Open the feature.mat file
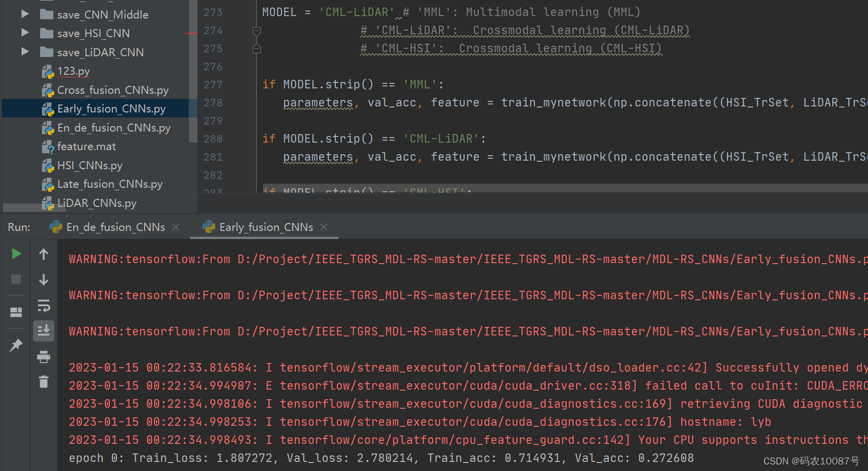The width and height of the screenshot is (868, 471). click(x=86, y=146)
